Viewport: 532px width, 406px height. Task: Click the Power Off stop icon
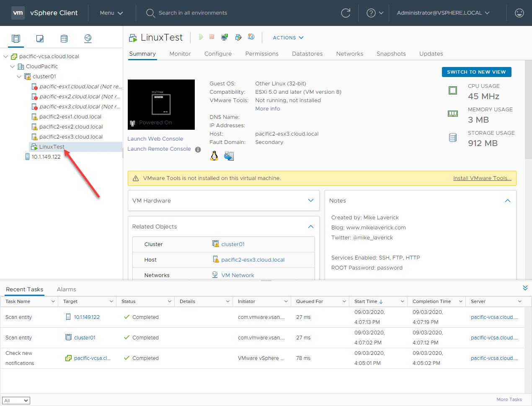click(x=212, y=37)
